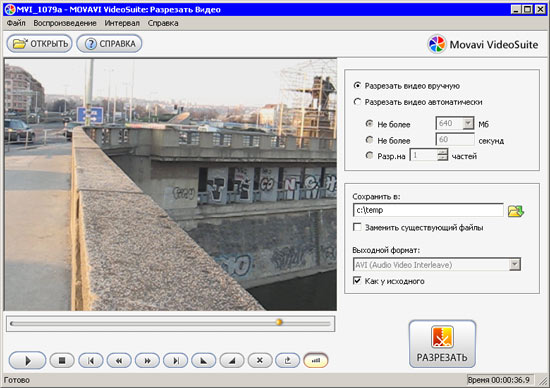
Task: Browse for the save folder using the folder icon
Action: pyautogui.click(x=516, y=211)
